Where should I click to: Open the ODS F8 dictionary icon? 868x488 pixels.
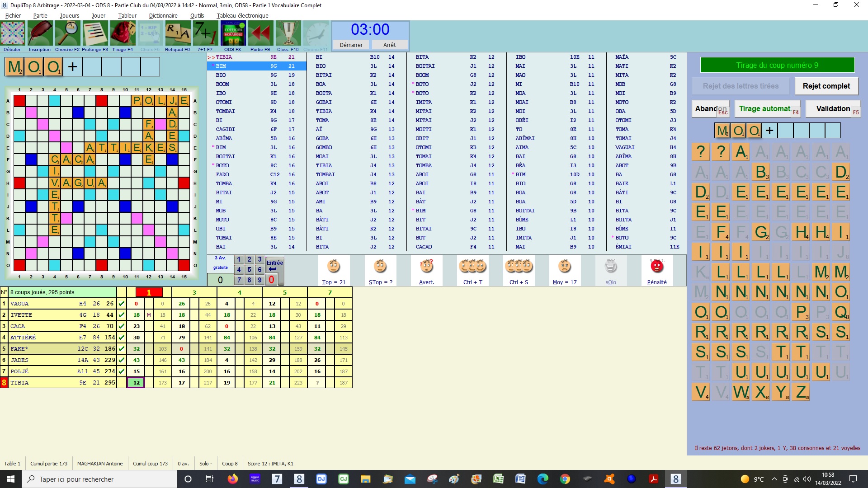click(x=233, y=34)
